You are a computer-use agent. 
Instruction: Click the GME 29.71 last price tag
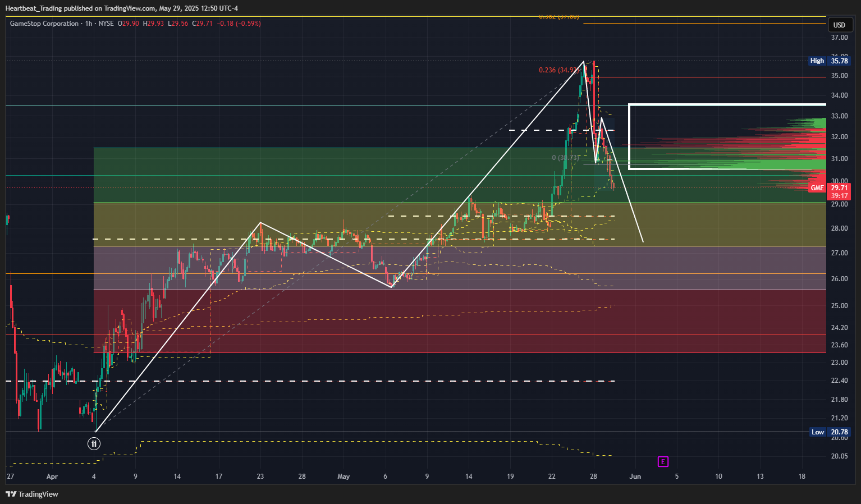(x=830, y=187)
